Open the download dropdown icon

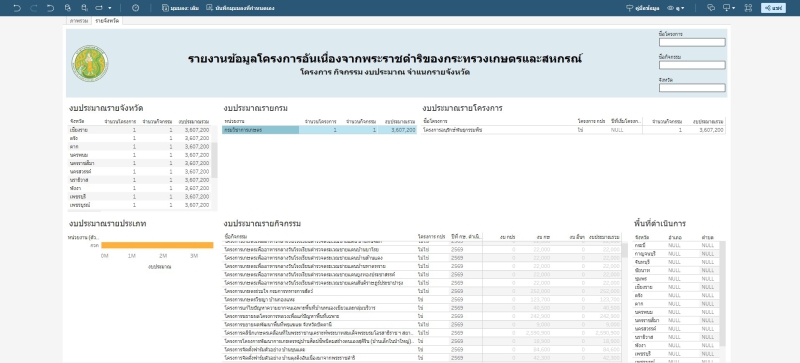click(729, 8)
